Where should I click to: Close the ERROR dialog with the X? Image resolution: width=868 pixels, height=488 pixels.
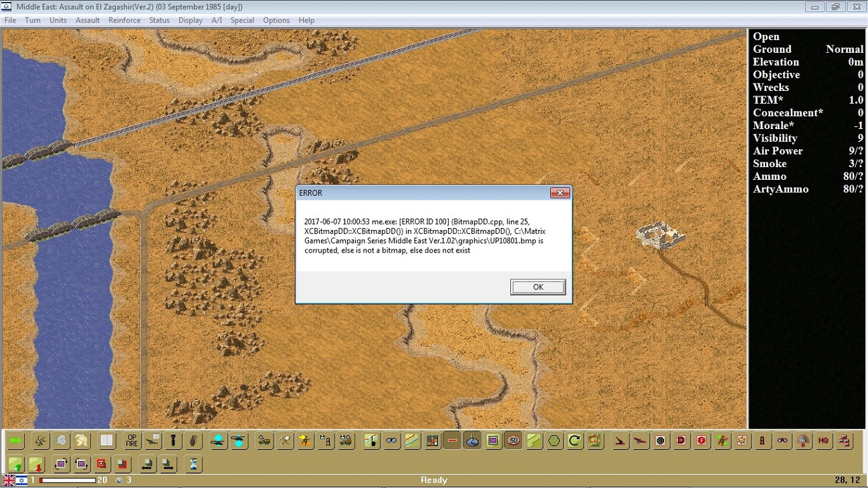(x=560, y=193)
